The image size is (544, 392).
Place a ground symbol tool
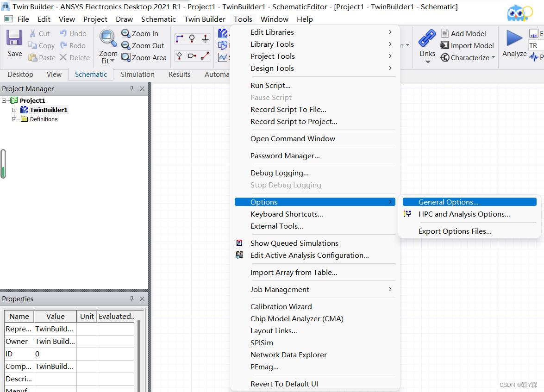point(206,38)
